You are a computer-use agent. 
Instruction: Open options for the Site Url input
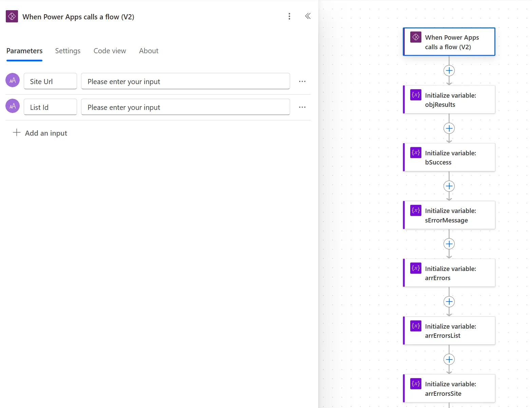coord(302,81)
